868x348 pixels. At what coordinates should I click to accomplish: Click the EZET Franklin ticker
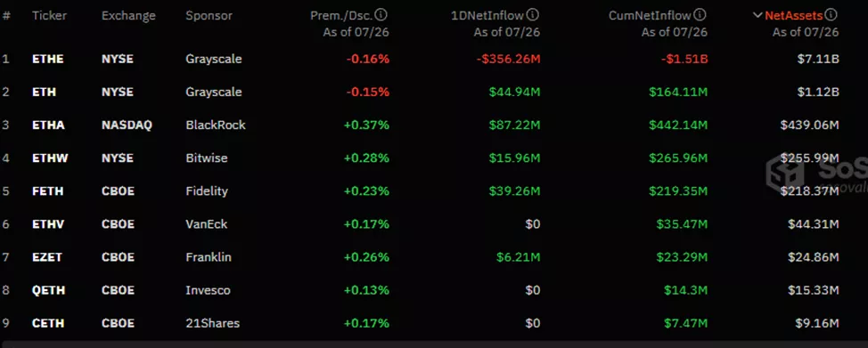(47, 257)
